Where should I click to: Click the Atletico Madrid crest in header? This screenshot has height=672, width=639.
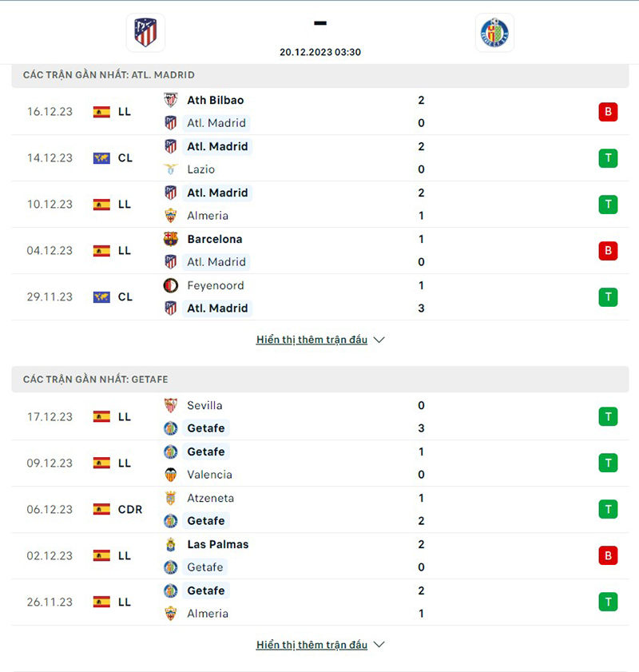tap(145, 33)
